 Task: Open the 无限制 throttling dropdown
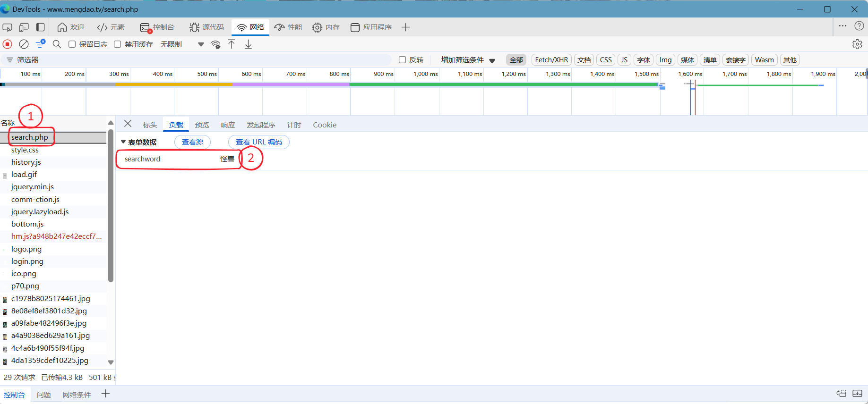(x=182, y=44)
